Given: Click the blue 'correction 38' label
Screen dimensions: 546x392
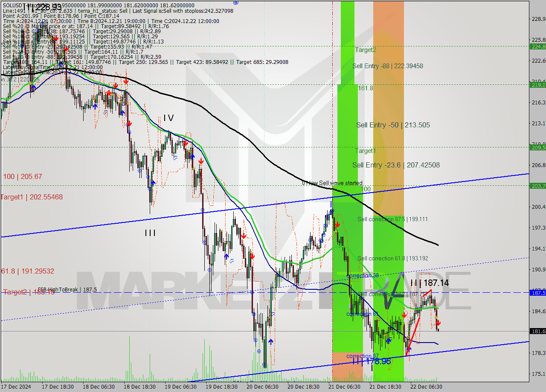Looking at the screenshot, I should 363,276.
